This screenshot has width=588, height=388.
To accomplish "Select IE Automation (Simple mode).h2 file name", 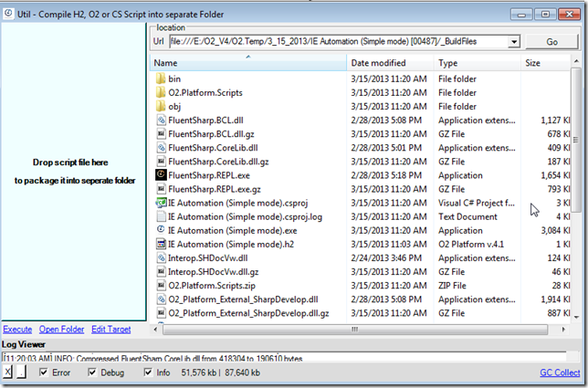I will click(x=231, y=245).
